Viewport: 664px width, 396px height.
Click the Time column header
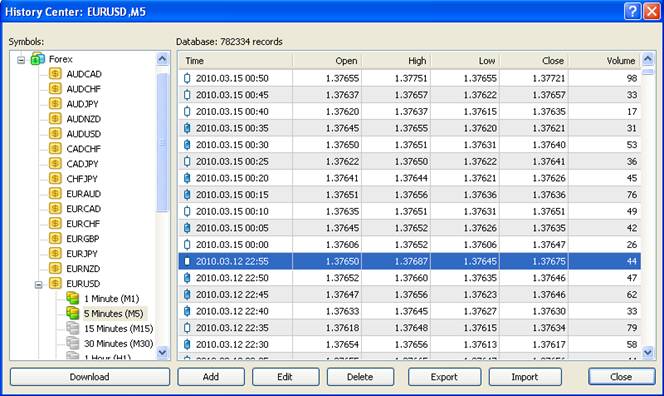coord(235,61)
